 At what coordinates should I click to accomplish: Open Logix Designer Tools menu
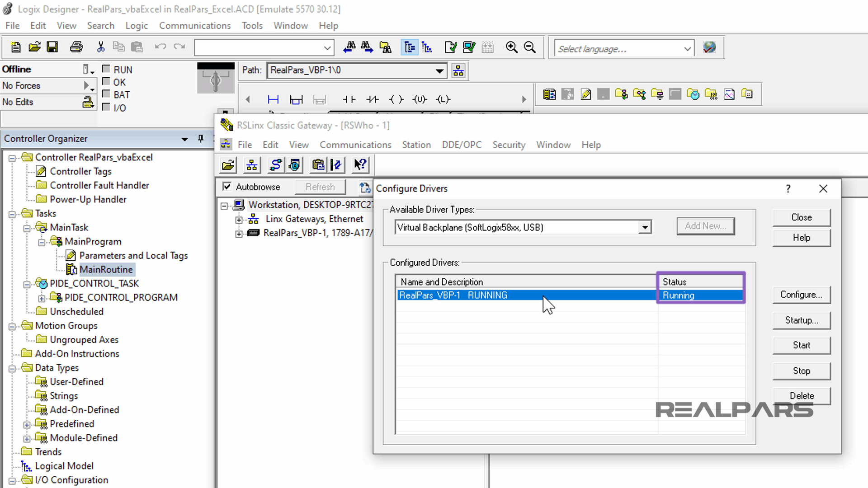pyautogui.click(x=252, y=26)
